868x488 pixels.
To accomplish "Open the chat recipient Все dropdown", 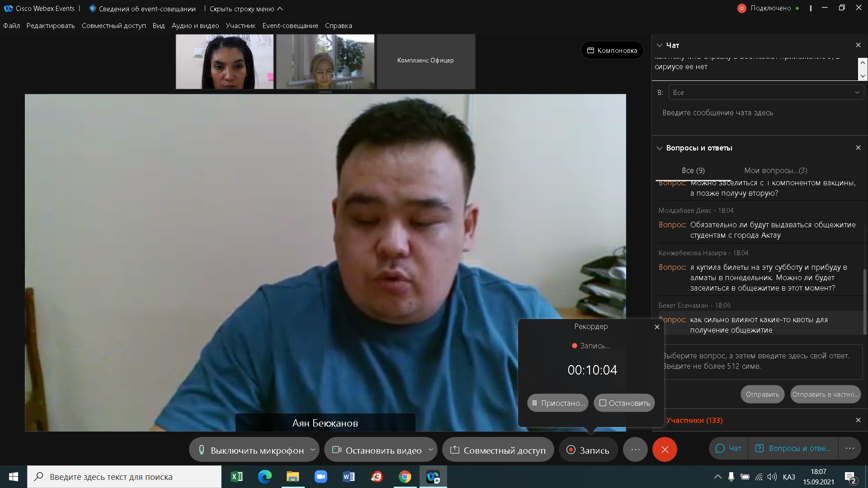I will 766,93.
